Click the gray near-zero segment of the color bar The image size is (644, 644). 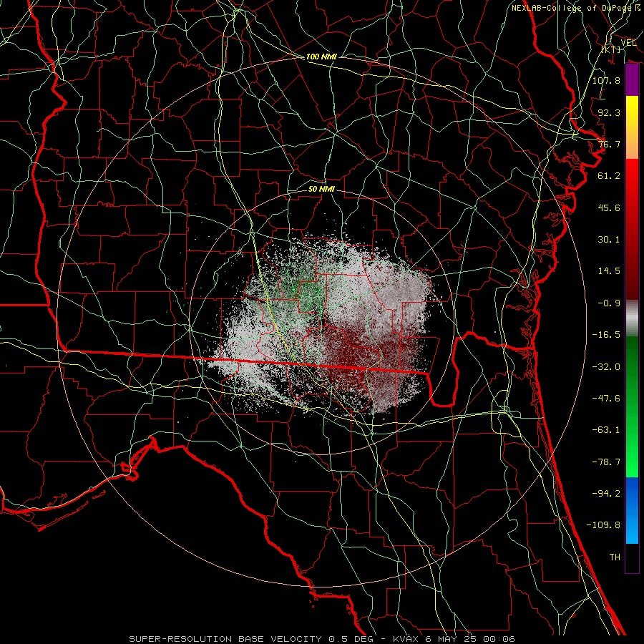click(632, 316)
